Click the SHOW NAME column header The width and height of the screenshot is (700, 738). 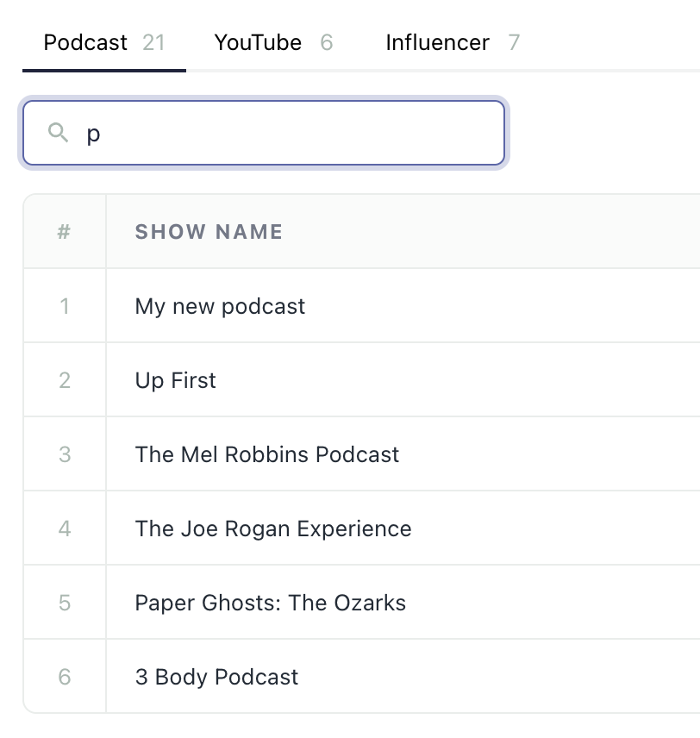209,232
